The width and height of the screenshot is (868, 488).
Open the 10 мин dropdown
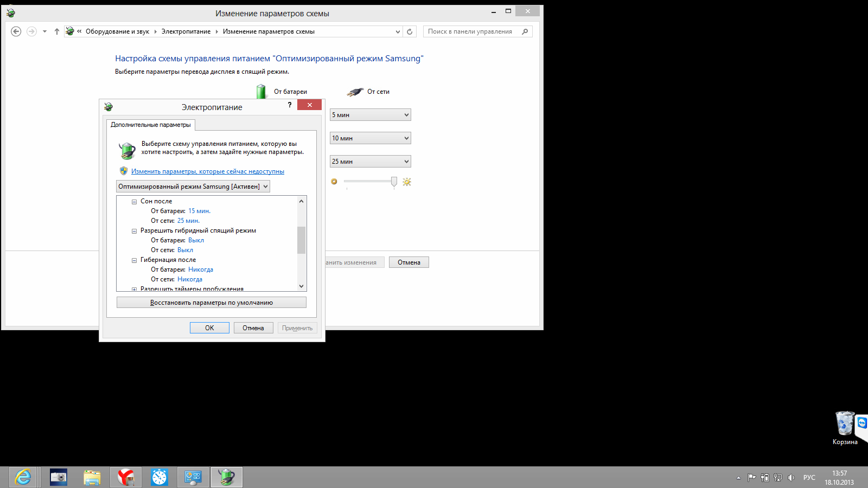pos(371,138)
